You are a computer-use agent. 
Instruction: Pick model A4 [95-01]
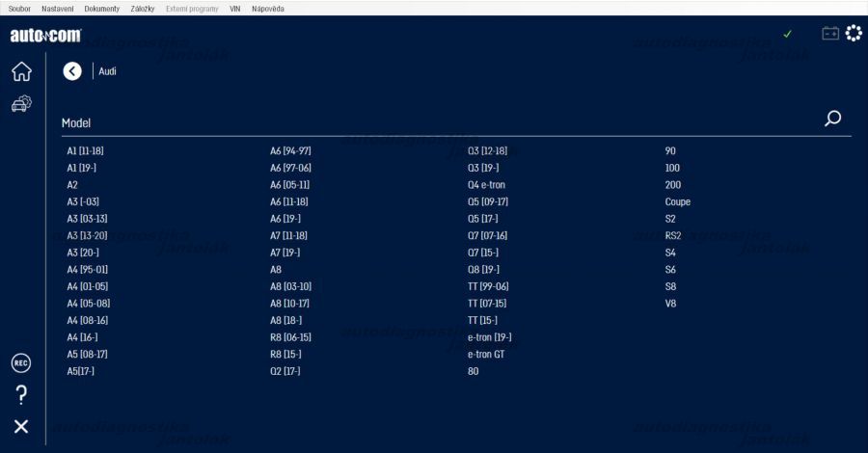click(x=88, y=269)
